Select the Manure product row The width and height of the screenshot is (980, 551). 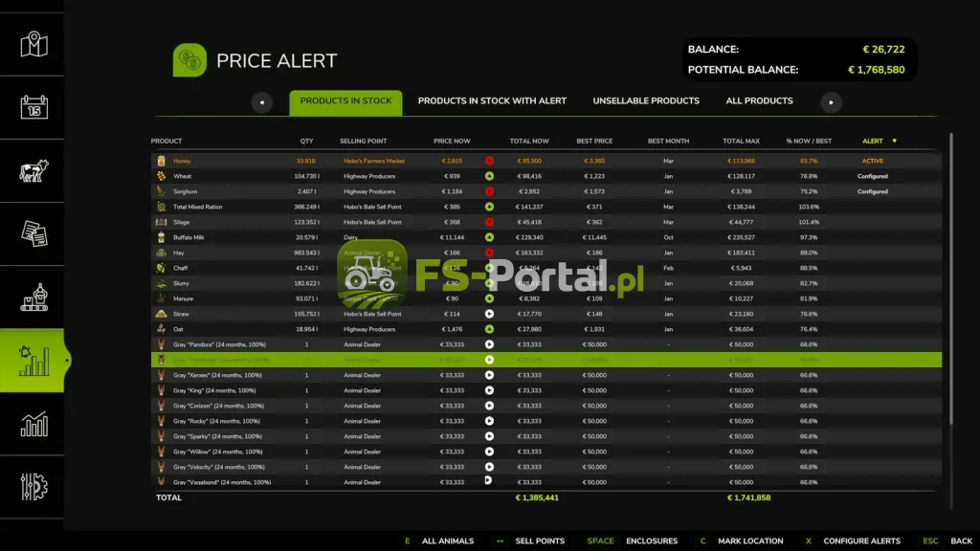[546, 298]
